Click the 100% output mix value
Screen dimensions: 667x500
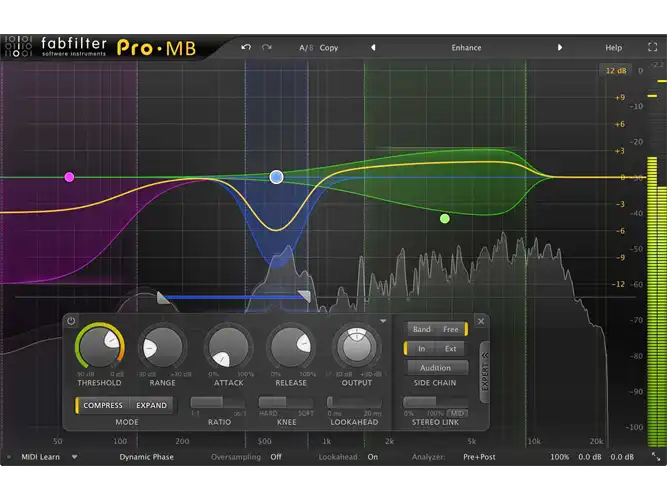tap(559, 457)
